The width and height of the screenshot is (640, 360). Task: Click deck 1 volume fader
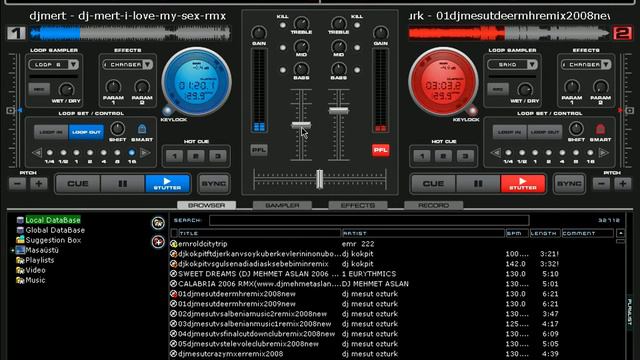point(301,125)
